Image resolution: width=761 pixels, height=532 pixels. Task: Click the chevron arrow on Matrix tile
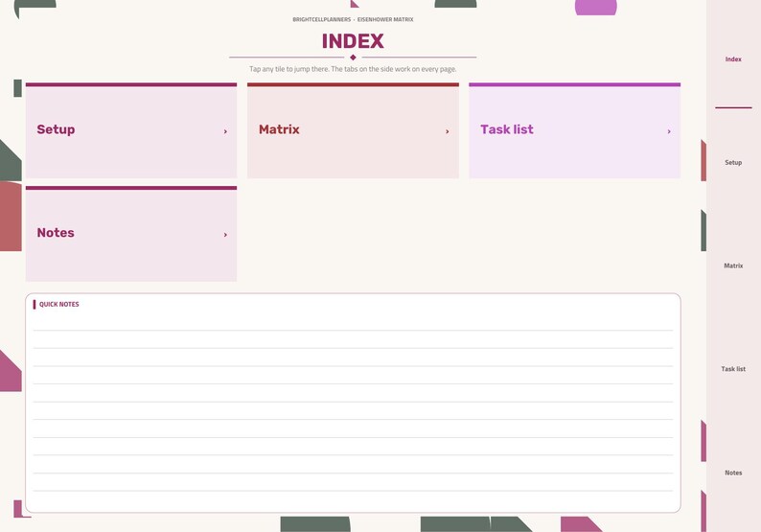pyautogui.click(x=447, y=131)
